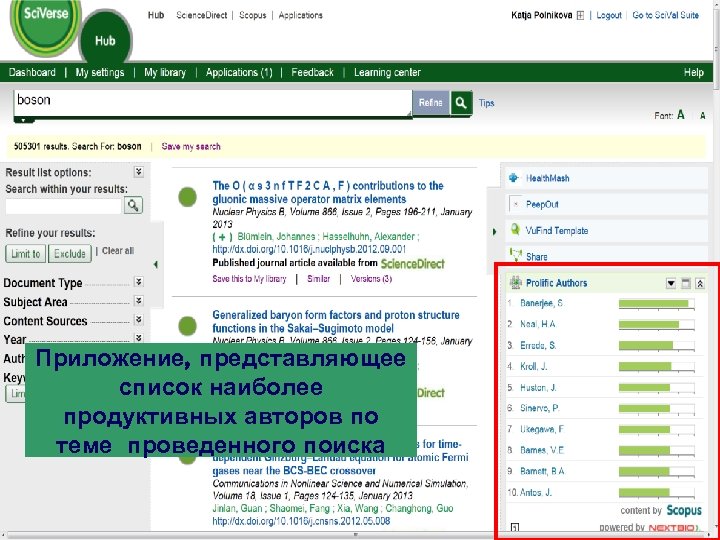
Task: Expand the Subject Area filter
Action: click(139, 300)
